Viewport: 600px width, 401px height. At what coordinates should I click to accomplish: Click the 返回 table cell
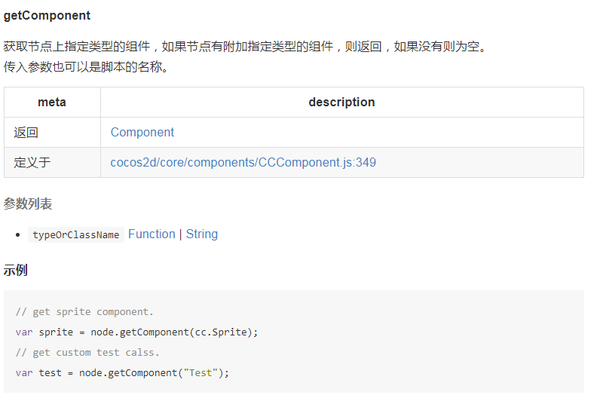tap(27, 132)
